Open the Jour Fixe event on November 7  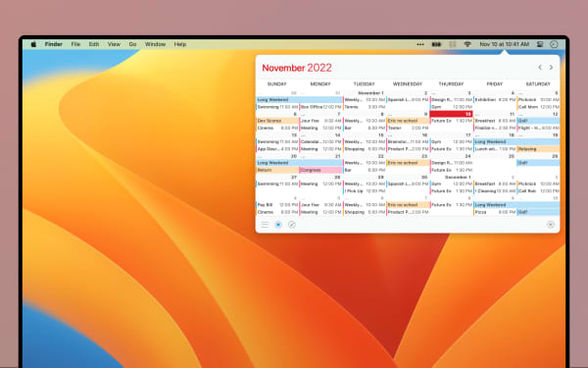(x=321, y=121)
